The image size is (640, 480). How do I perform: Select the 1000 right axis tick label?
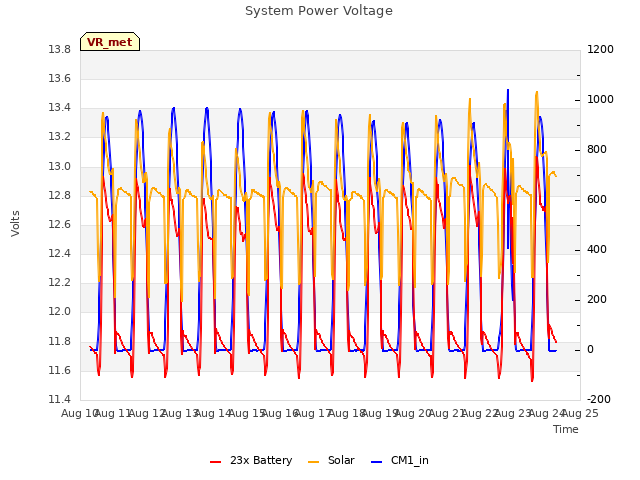click(x=600, y=100)
